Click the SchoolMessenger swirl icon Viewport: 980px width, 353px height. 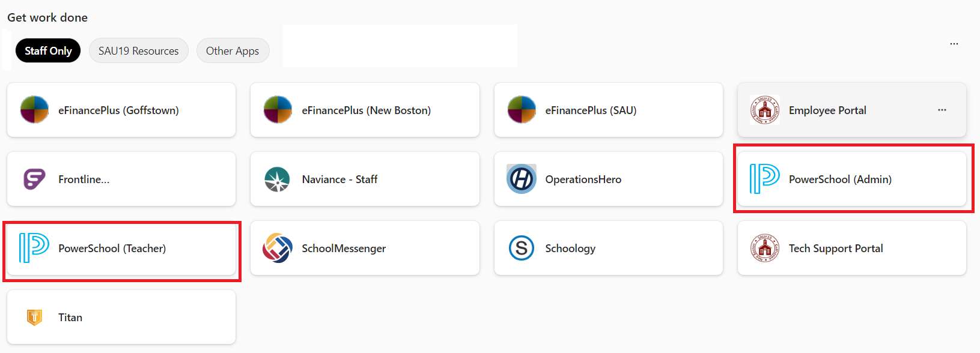(278, 248)
